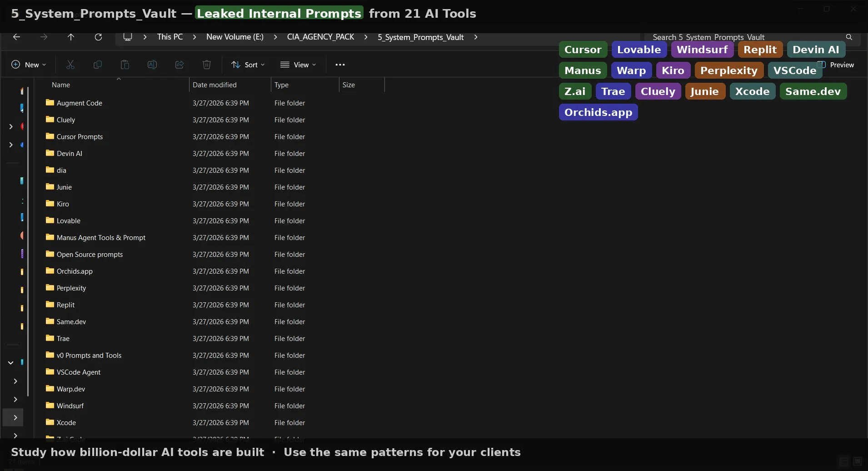Click the Delete trash can icon

coord(207,65)
